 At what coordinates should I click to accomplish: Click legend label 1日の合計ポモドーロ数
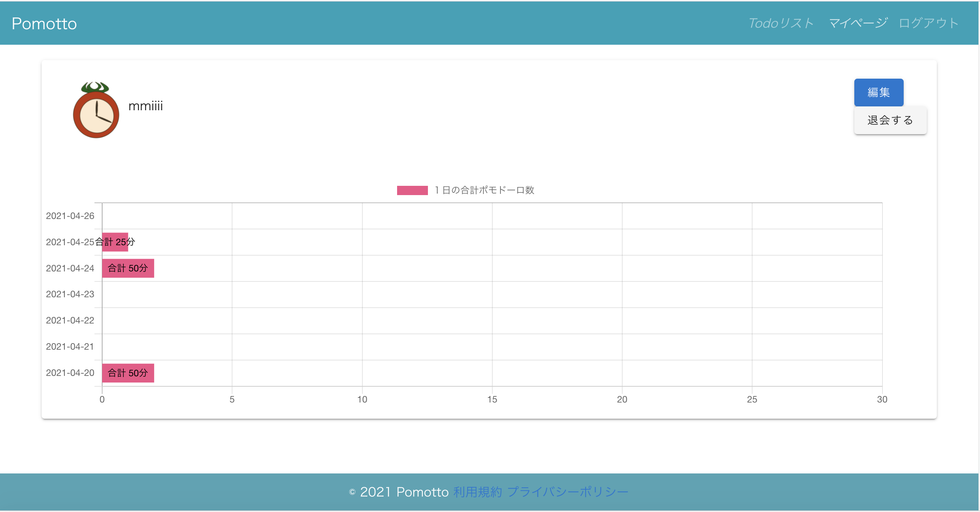pyautogui.click(x=484, y=190)
